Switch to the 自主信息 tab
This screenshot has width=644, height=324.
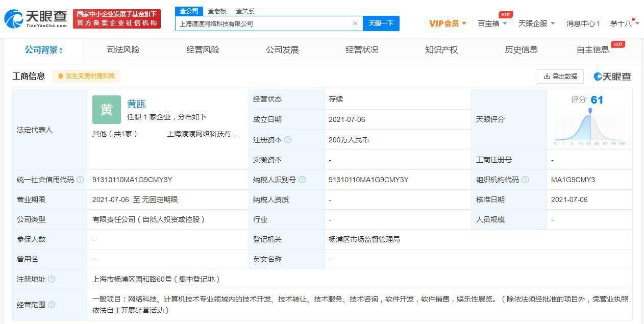pyautogui.click(x=593, y=50)
